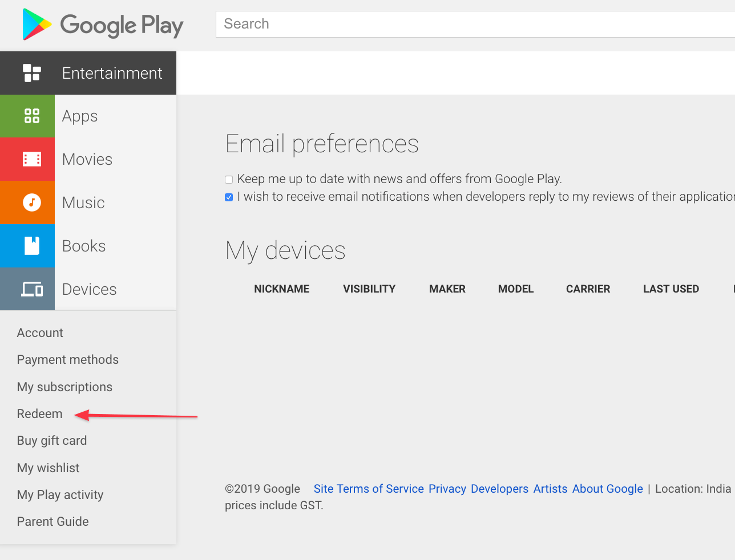Open My wishlist link
735x560 pixels.
point(49,468)
